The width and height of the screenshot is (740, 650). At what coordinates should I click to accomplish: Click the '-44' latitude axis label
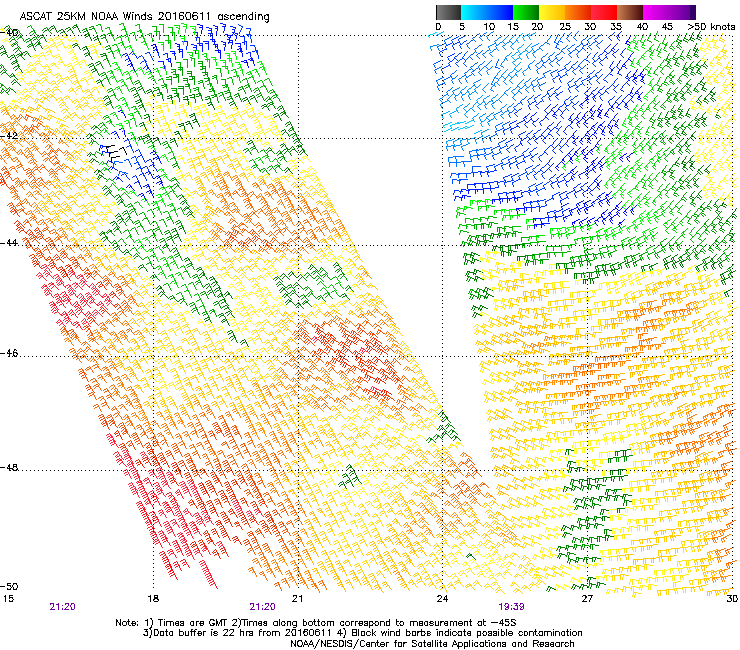[x=9, y=243]
